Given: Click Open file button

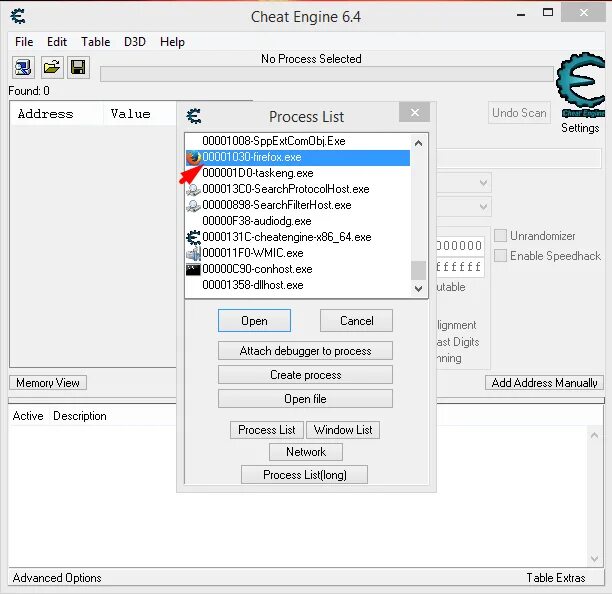Looking at the screenshot, I should 305,399.
